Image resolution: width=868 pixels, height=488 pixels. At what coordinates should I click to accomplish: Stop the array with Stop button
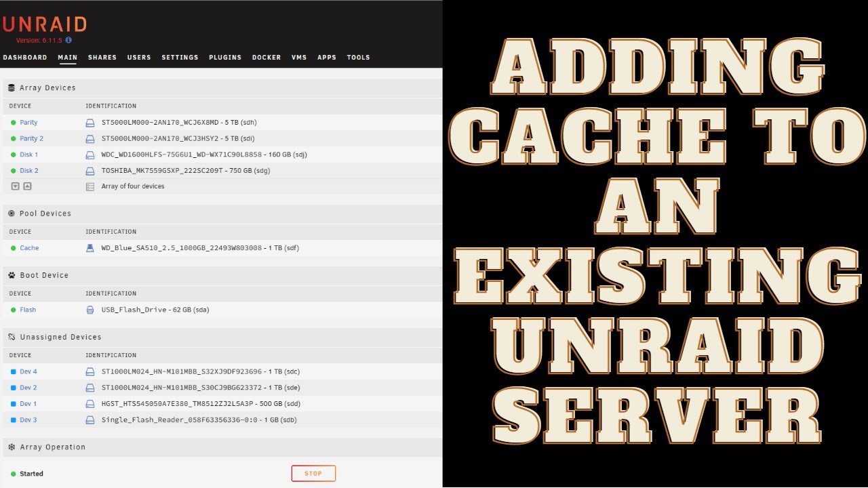(313, 473)
